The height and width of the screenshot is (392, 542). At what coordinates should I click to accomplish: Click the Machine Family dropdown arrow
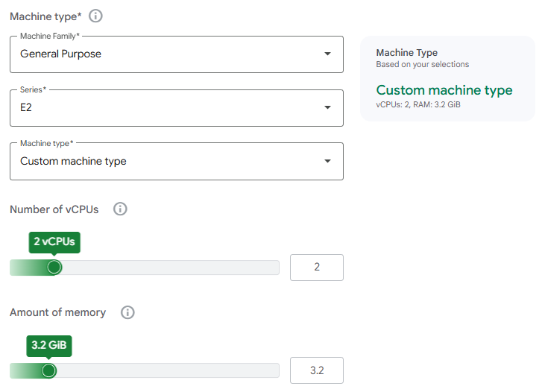pyautogui.click(x=327, y=54)
